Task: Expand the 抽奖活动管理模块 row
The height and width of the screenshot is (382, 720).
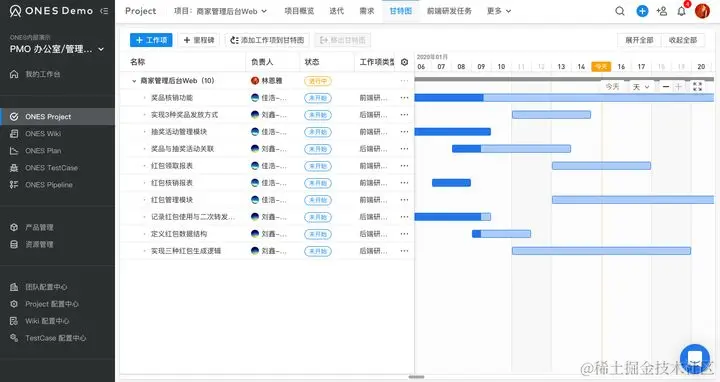Action: [144, 132]
